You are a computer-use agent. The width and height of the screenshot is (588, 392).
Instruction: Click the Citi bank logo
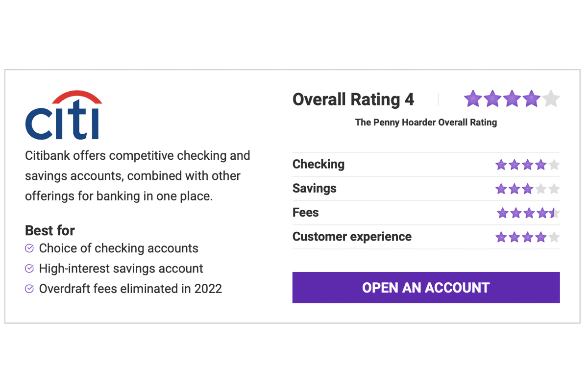[64, 114]
